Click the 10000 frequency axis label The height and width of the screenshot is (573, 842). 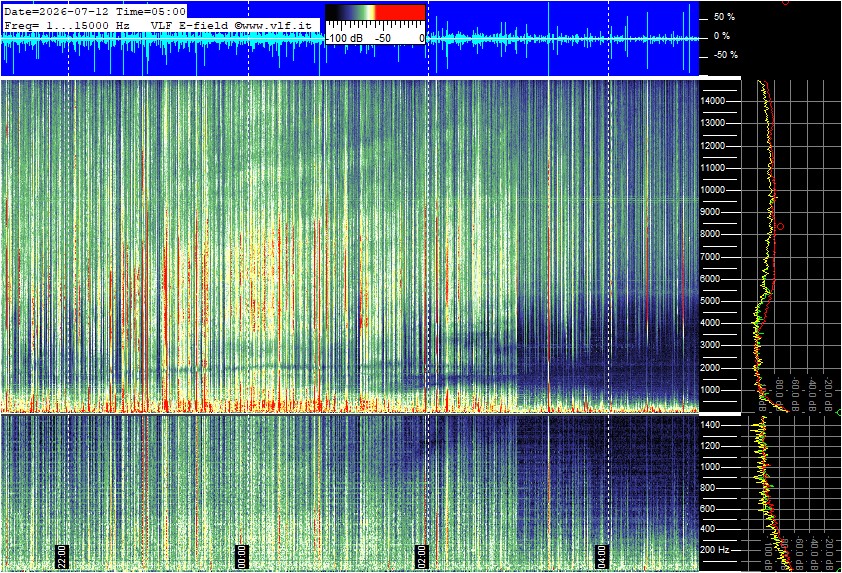point(713,190)
